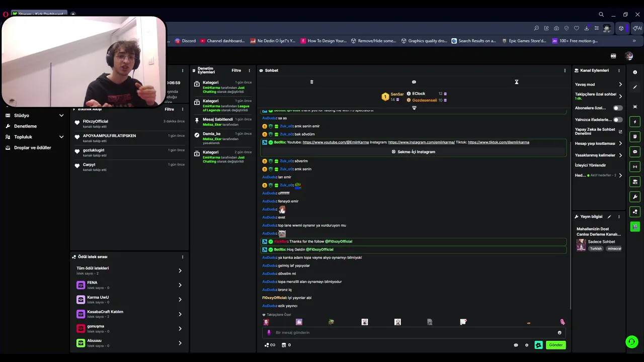Viewport: 644px width, 362px height.
Task: Click the profile avatar at top right
Action: click(629, 56)
